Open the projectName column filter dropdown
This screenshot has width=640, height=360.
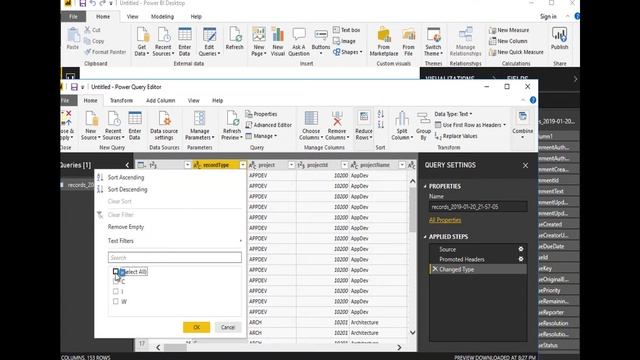(402, 165)
